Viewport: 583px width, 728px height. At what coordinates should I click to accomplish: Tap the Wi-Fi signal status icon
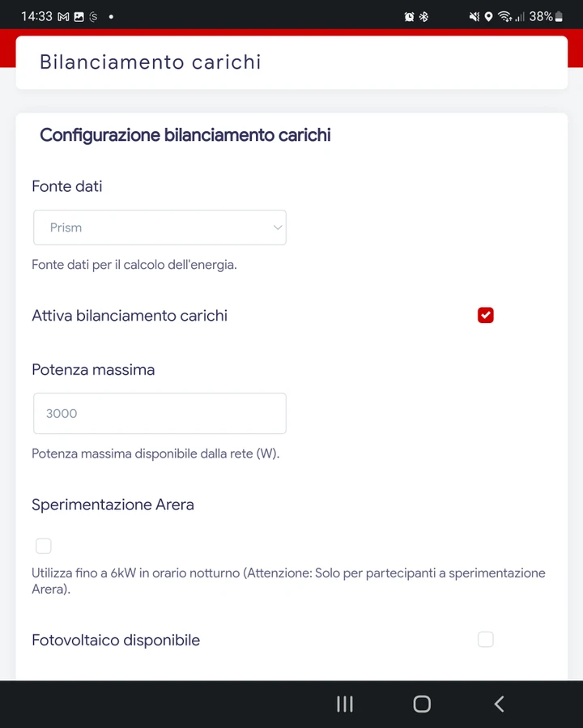coord(504,17)
